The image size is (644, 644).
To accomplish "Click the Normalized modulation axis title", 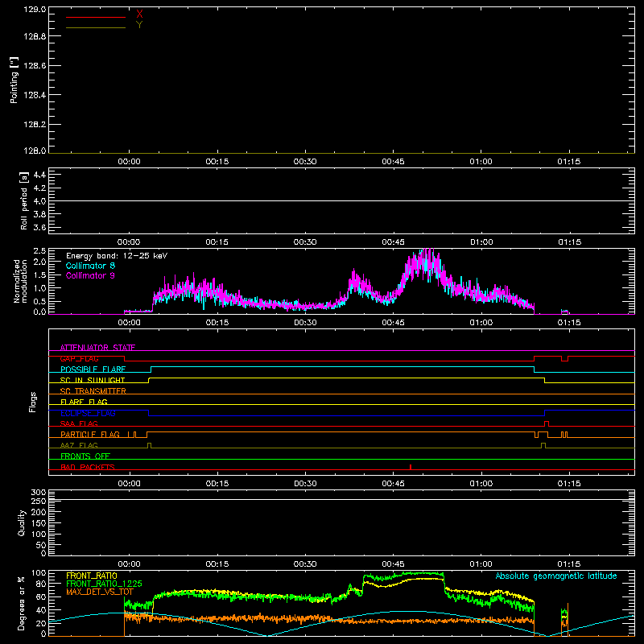I will click(20, 281).
